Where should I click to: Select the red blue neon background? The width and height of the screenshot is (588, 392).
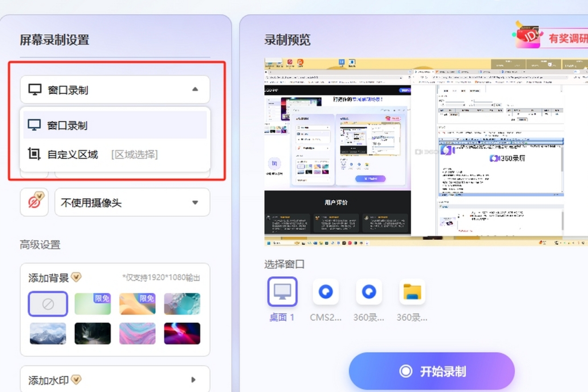(182, 334)
